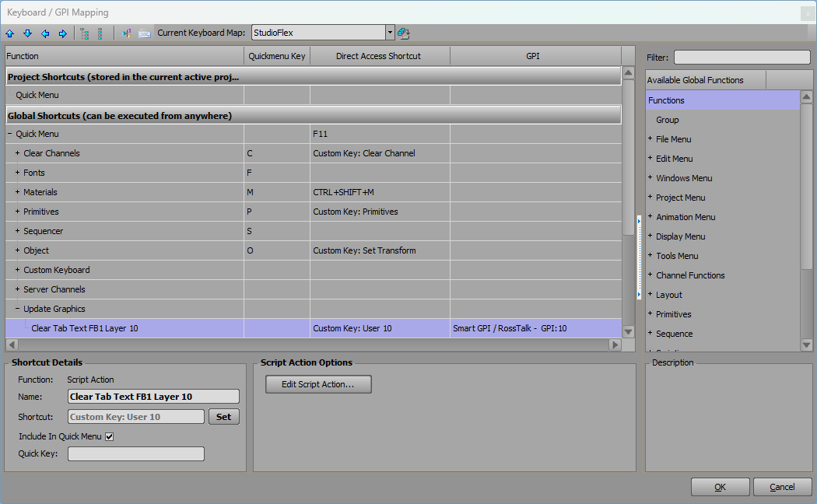Expand the Primitives node in function table
Image resolution: width=817 pixels, height=504 pixels.
point(17,212)
